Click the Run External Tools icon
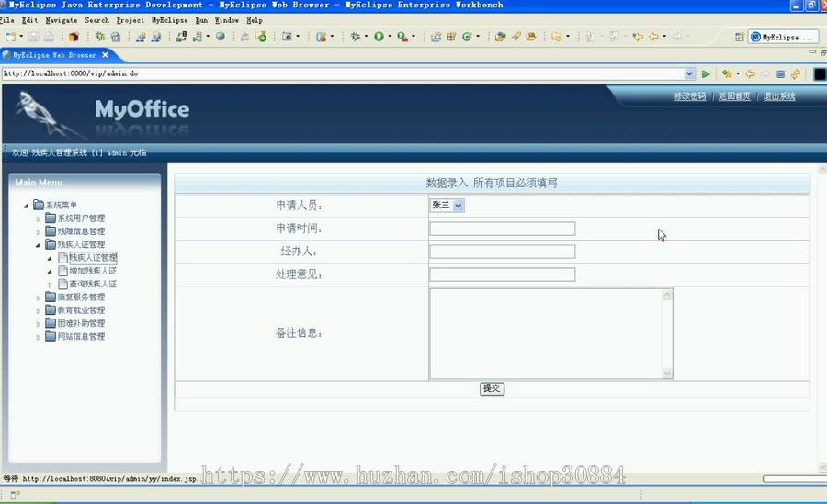Screen dimensions: 827x504 (402, 37)
